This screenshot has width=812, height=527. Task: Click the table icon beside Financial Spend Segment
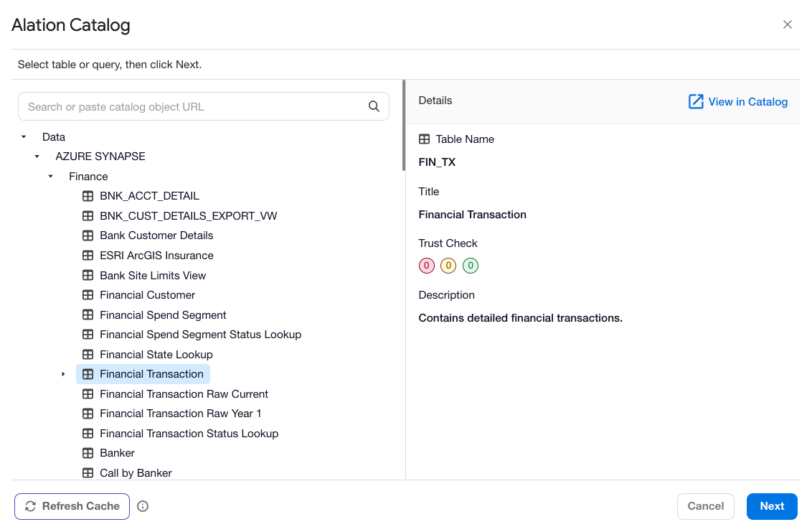tap(88, 314)
